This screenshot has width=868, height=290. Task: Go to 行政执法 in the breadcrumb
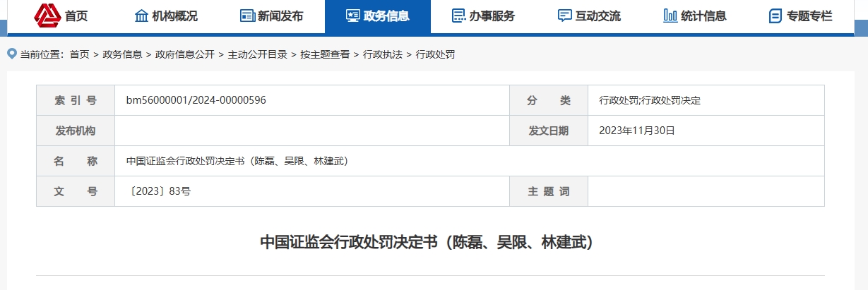383,54
